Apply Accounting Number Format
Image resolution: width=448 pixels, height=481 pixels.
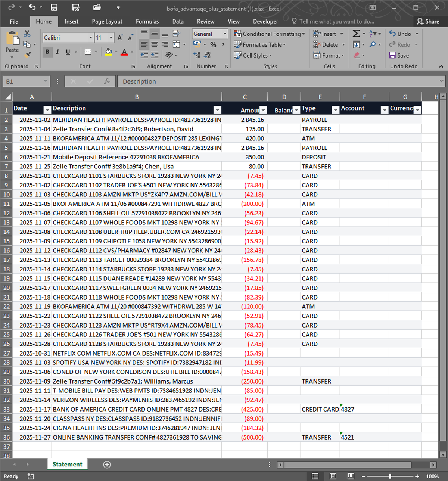[197, 44]
